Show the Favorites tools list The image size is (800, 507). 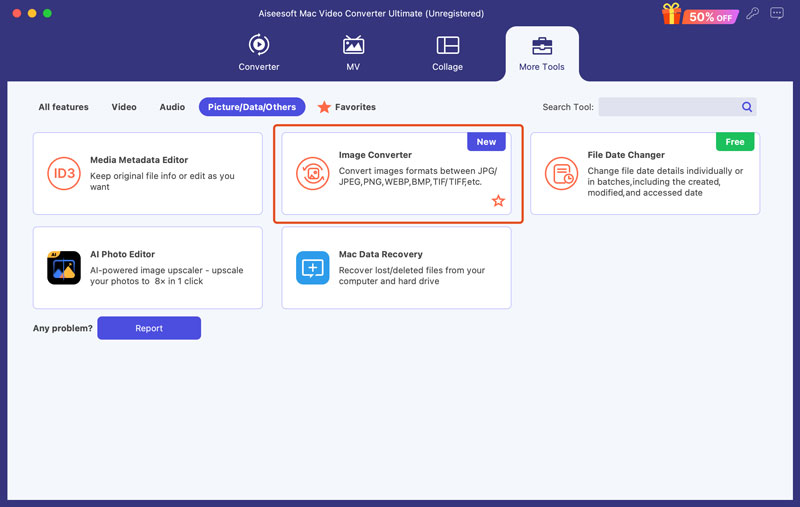click(347, 107)
